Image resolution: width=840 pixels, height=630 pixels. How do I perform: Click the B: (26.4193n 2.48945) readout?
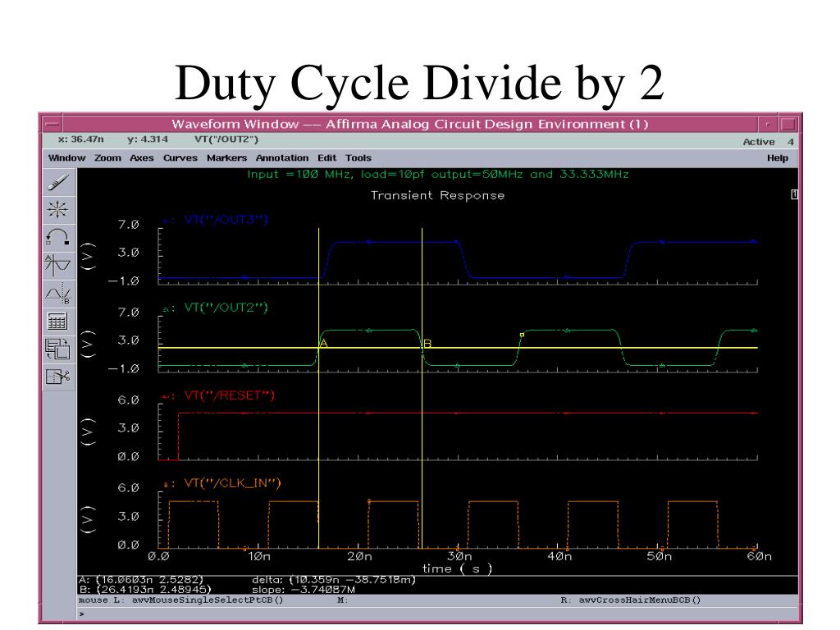point(145,589)
